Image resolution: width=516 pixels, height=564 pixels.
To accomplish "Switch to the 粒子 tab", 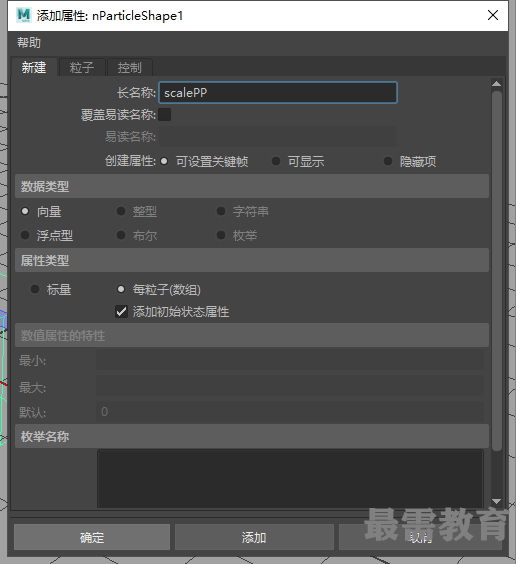I will click(x=82, y=67).
